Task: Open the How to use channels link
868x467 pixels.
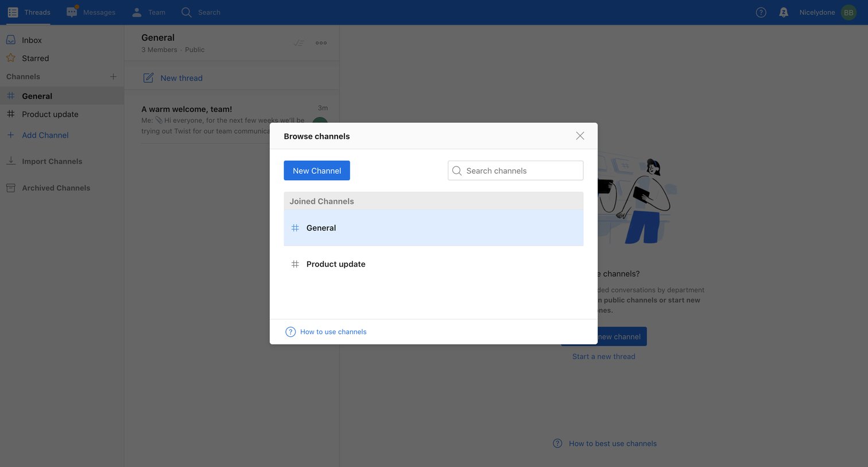Action: [333, 332]
